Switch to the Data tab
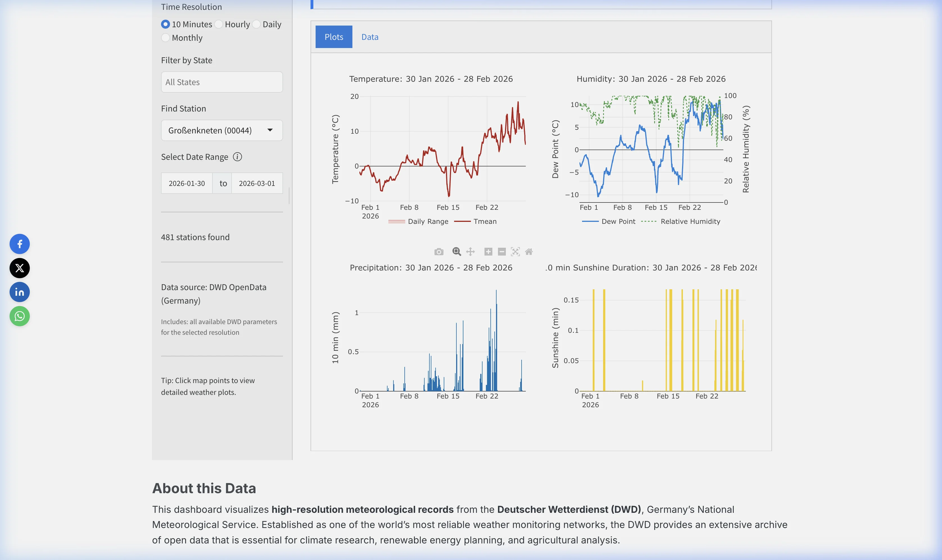Viewport: 942px width, 560px height. (x=369, y=36)
